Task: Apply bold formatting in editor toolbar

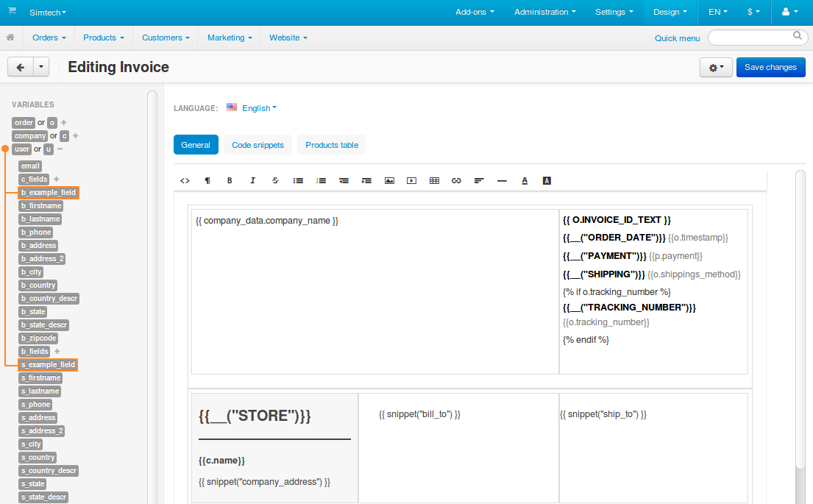Action: click(x=230, y=180)
